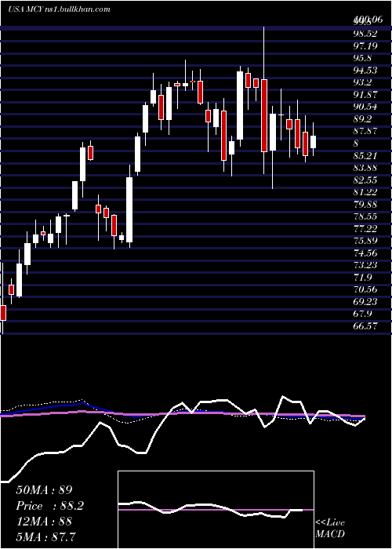This screenshot has width=392, height=549.
Task: Select the 98.52 price axis label
Action: [x=365, y=34]
